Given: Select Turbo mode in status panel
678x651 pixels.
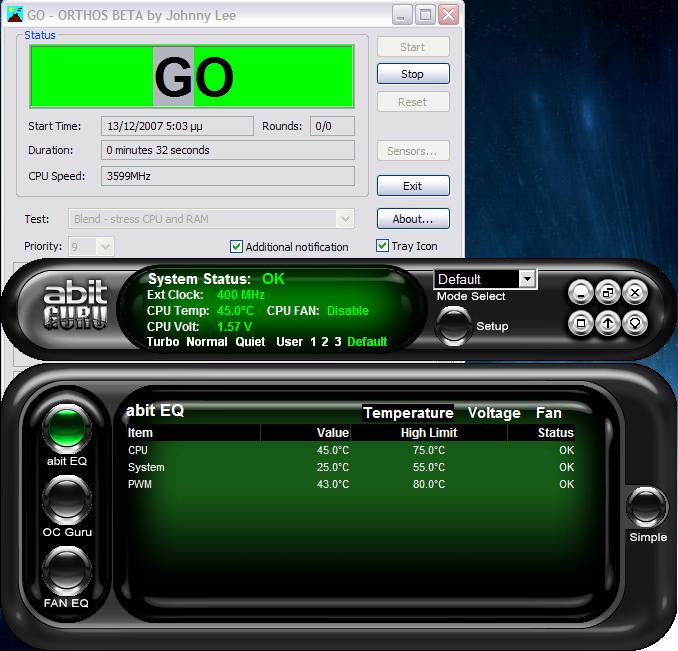Looking at the screenshot, I should 163,341.
